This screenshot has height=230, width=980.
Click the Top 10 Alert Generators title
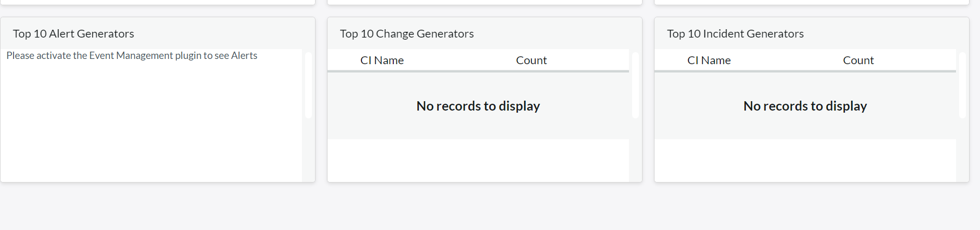point(74,34)
